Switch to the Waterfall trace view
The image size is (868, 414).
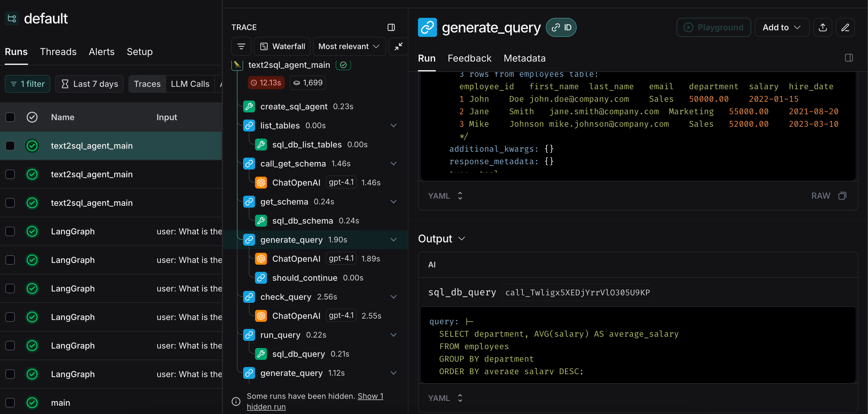coord(282,46)
